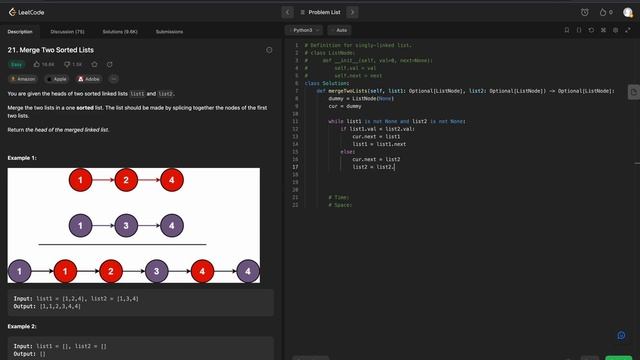The width and height of the screenshot is (640, 360).
Task: Open the LeetCode home logo
Action: tap(26, 12)
